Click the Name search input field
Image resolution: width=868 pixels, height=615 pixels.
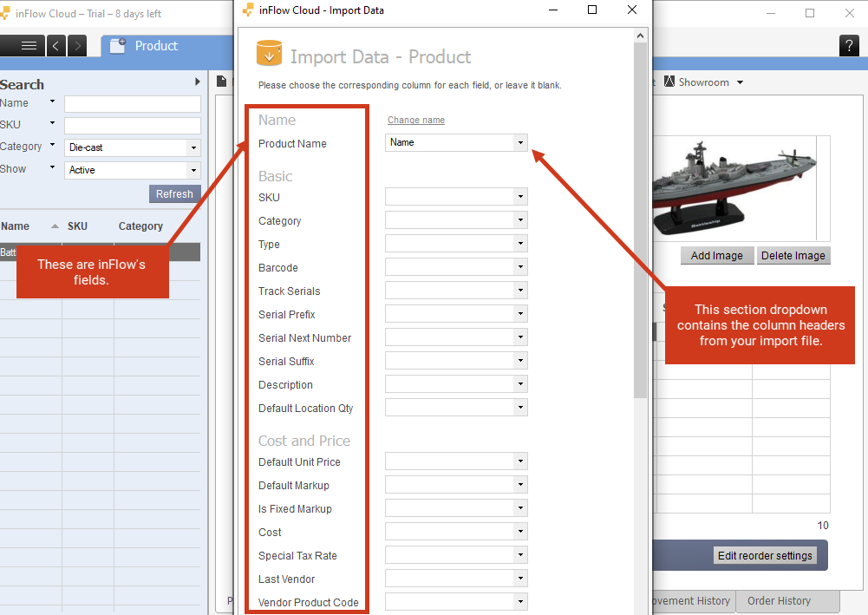point(132,104)
